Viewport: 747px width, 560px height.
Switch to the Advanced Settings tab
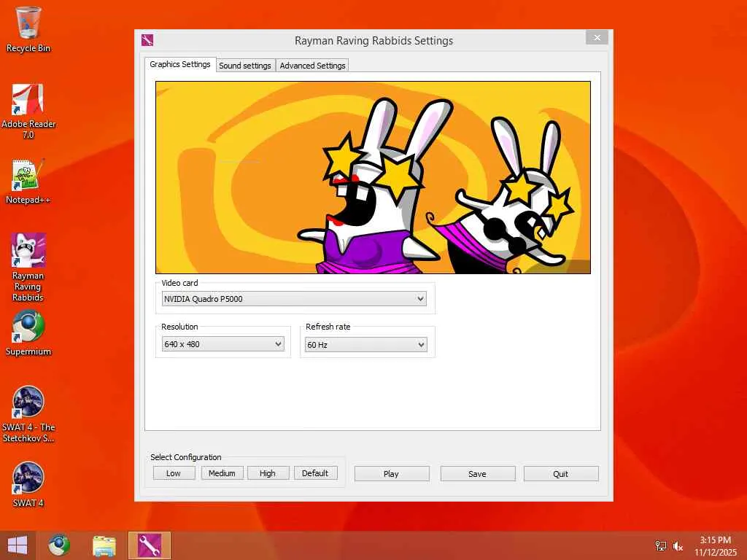click(x=312, y=66)
